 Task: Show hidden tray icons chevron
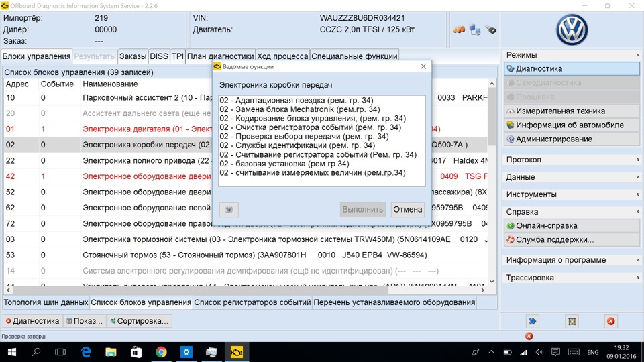point(491,352)
